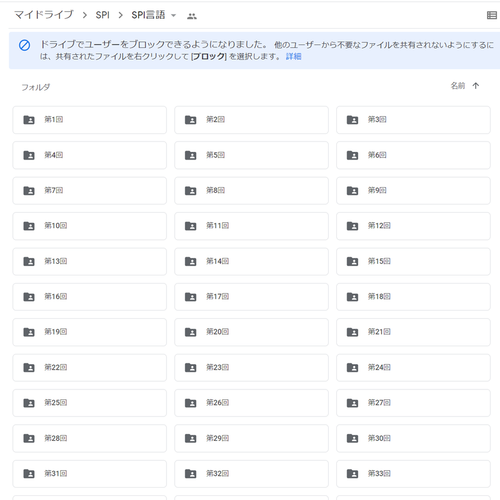This screenshot has height=500, width=500.
Task: Open folder 第23回
Action: click(x=251, y=368)
